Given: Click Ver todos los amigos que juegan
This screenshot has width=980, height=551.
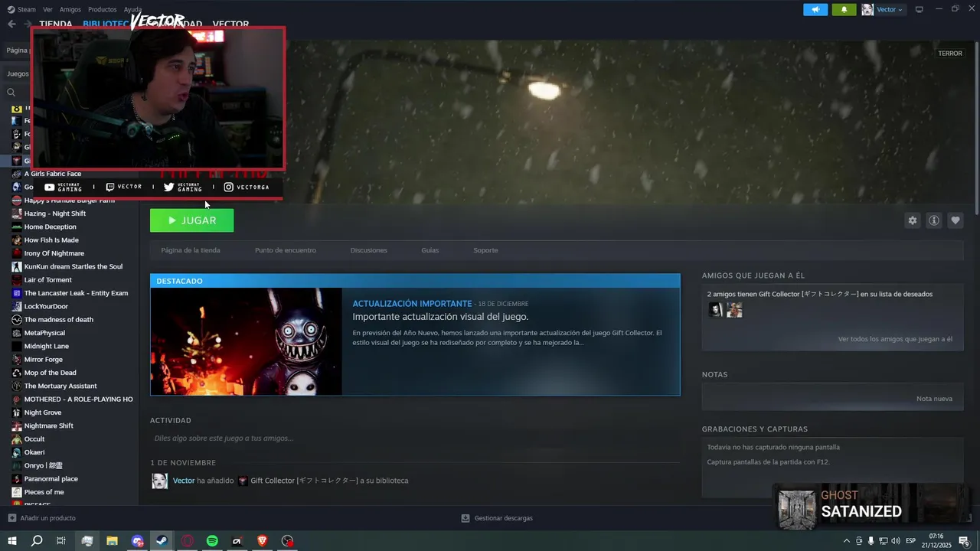Looking at the screenshot, I should click(895, 339).
